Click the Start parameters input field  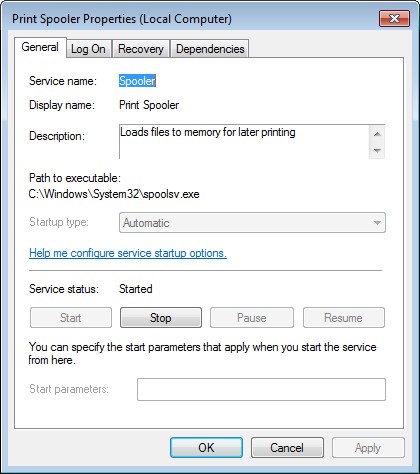pyautogui.click(x=261, y=389)
